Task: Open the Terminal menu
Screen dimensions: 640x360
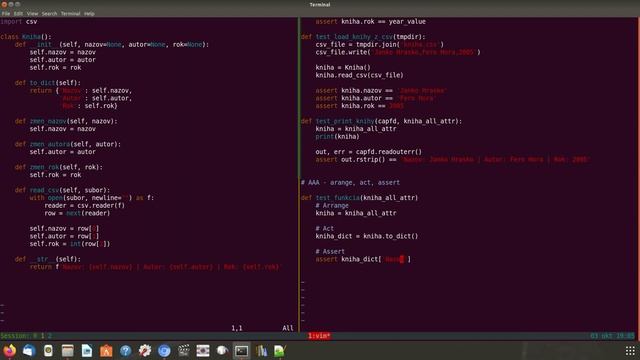Action: pyautogui.click(x=71, y=13)
